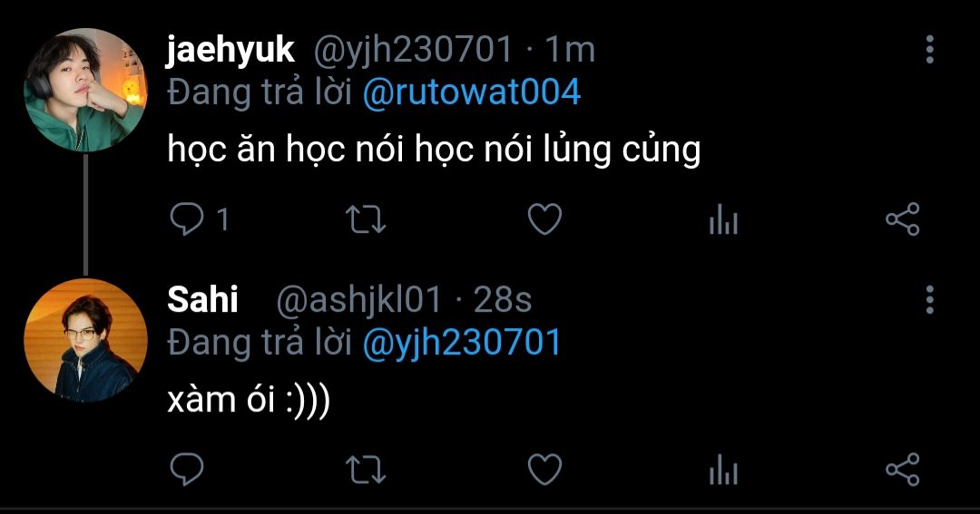The image size is (980, 514).
Task: Click the jaehyuk display name
Action: [230, 51]
